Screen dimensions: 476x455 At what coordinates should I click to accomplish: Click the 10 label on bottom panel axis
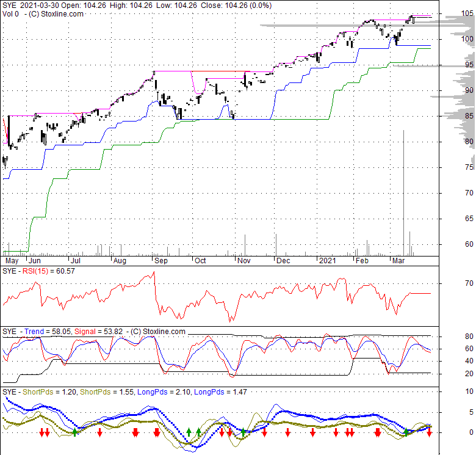(469, 391)
